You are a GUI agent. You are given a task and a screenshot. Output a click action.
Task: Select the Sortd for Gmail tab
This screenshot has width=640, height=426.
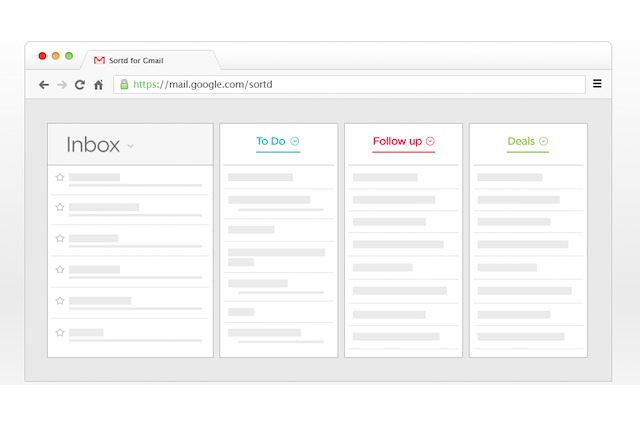pos(151,60)
